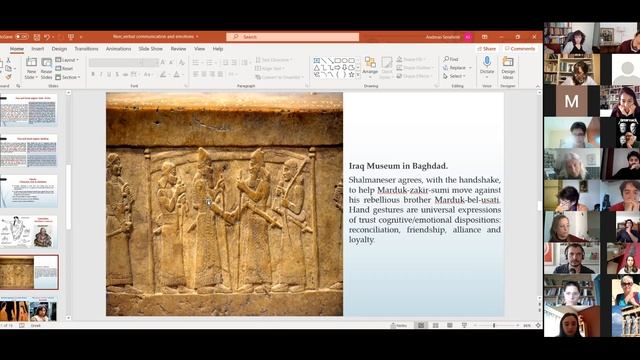This screenshot has width=640, height=360.
Task: Open the View tab
Action: pyautogui.click(x=199, y=49)
